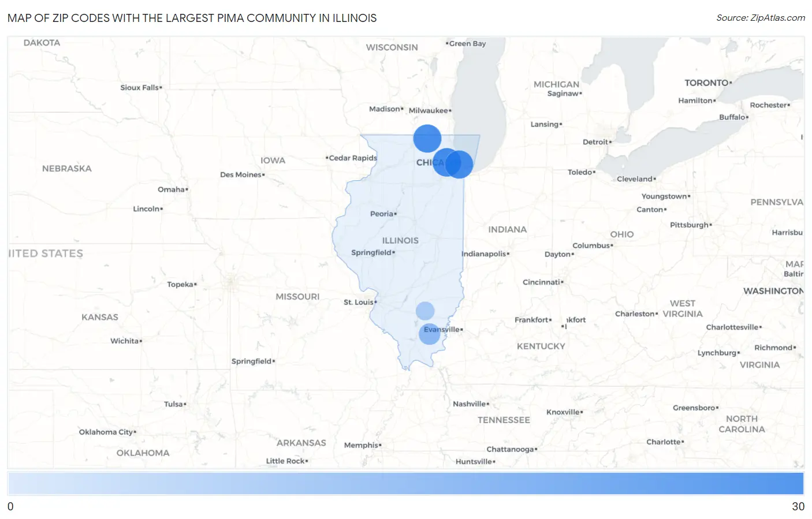Image resolution: width=812 pixels, height=519 pixels.
Task: Click the TORONTO city label
Action: click(x=707, y=83)
